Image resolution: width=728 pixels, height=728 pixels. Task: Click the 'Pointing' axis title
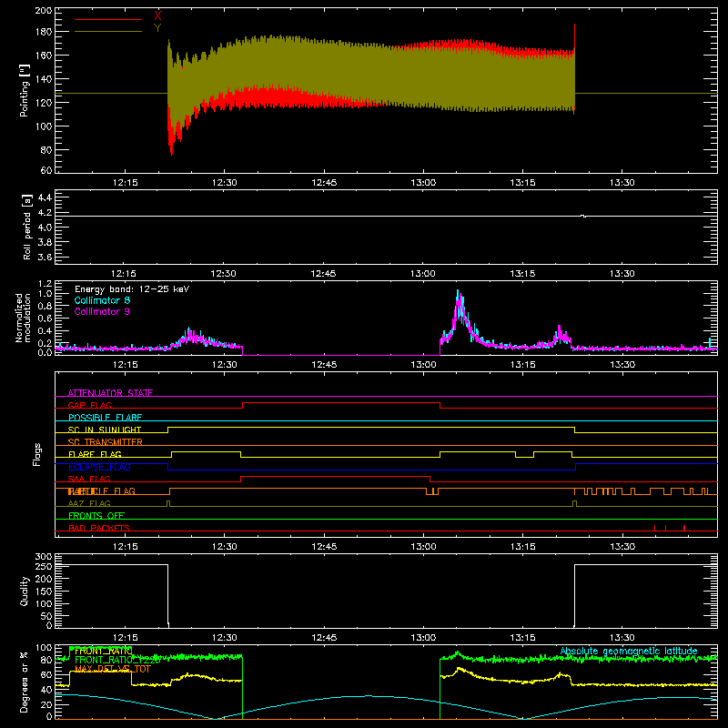point(25,90)
